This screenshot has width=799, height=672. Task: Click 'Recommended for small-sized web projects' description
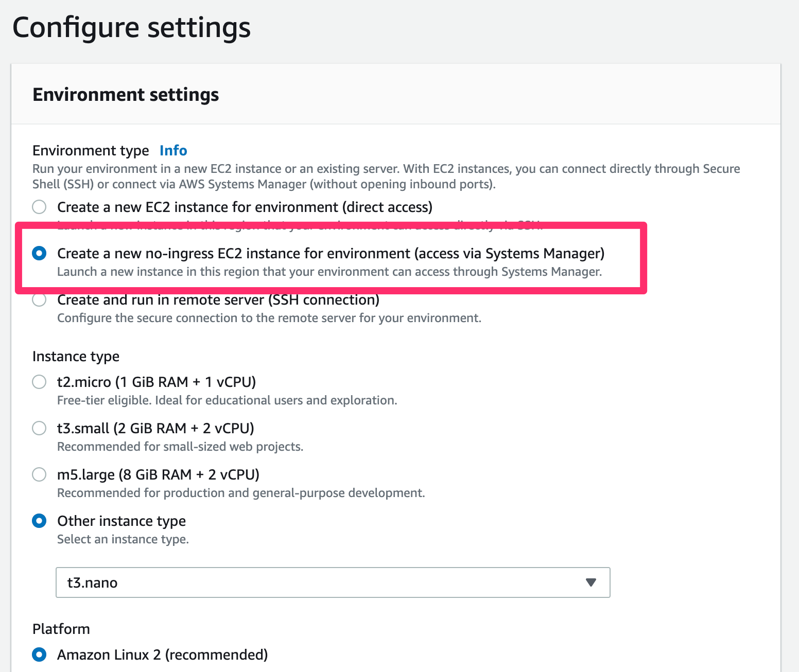coord(180,447)
